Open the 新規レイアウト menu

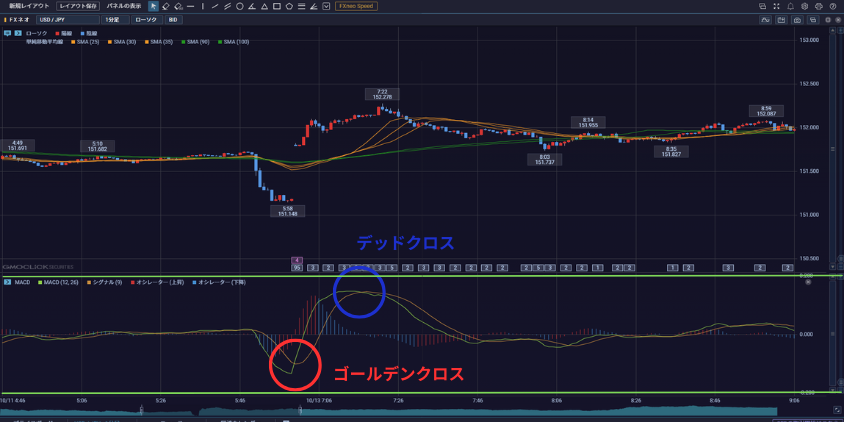click(x=28, y=6)
